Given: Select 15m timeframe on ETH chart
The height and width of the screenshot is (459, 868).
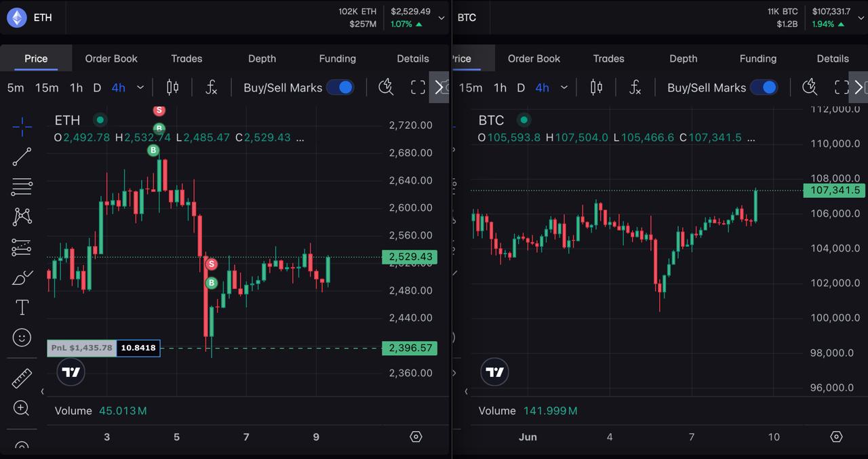Looking at the screenshot, I should 47,87.
